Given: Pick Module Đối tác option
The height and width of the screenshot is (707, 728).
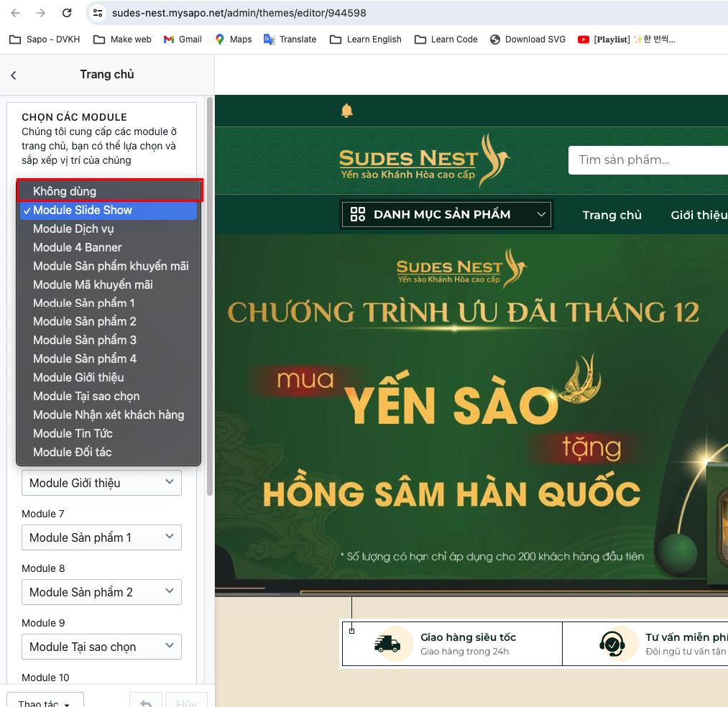Looking at the screenshot, I should click(109, 452).
